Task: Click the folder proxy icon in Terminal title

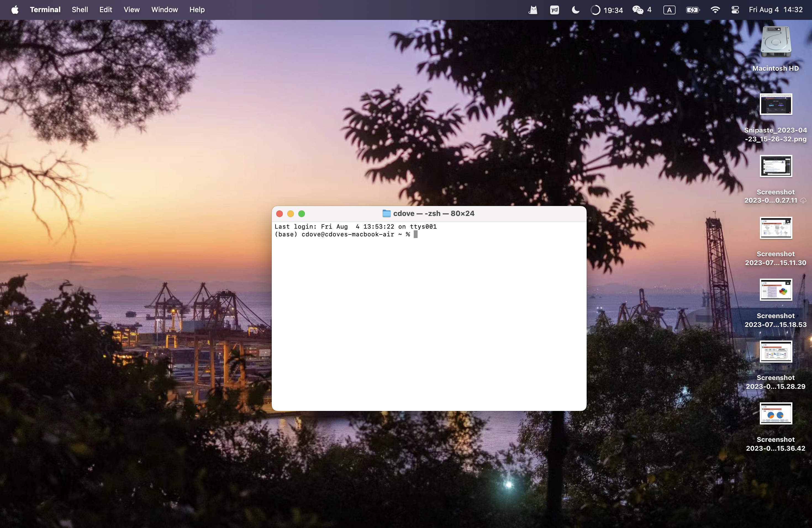Action: coord(386,213)
